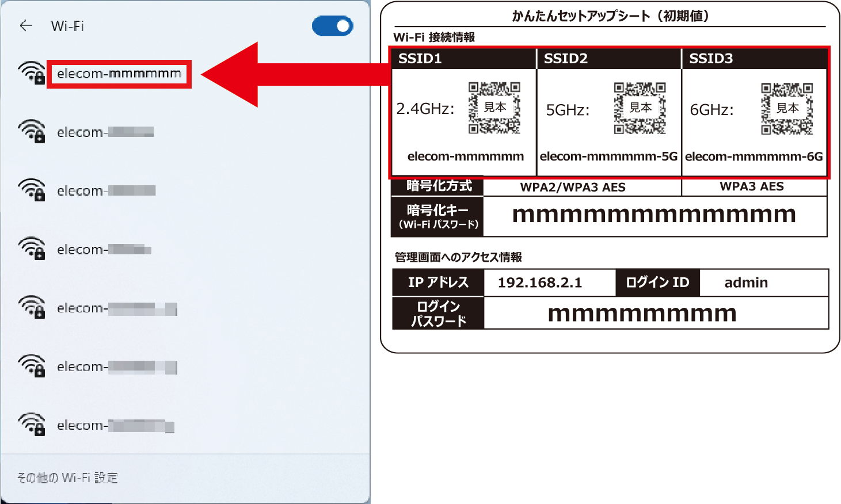Click the Wi-Fi 接続情報 heading
The image size is (841, 504).
pyautogui.click(x=434, y=37)
